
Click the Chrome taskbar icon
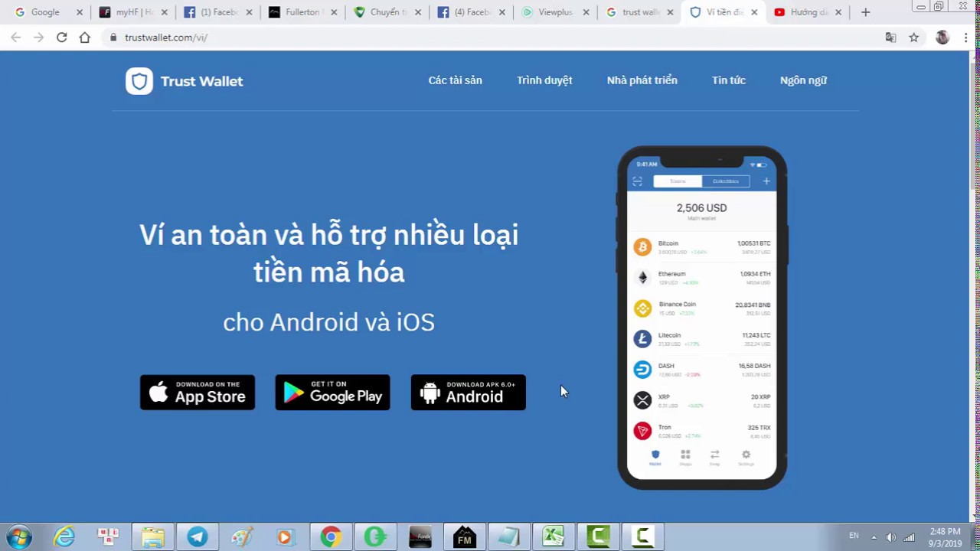pyautogui.click(x=331, y=536)
